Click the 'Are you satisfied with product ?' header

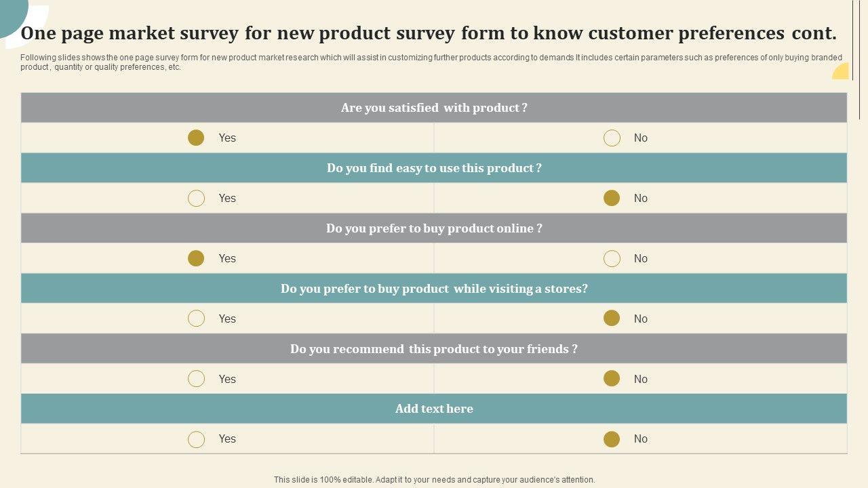[434, 108]
